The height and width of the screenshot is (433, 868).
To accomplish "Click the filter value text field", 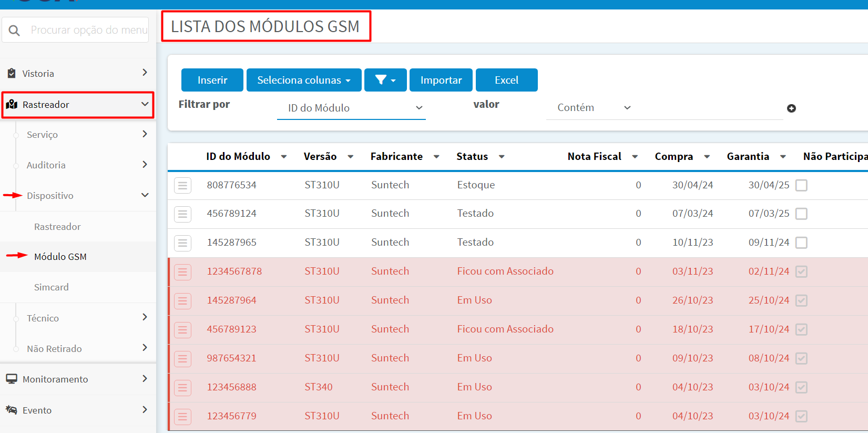I will click(x=710, y=108).
